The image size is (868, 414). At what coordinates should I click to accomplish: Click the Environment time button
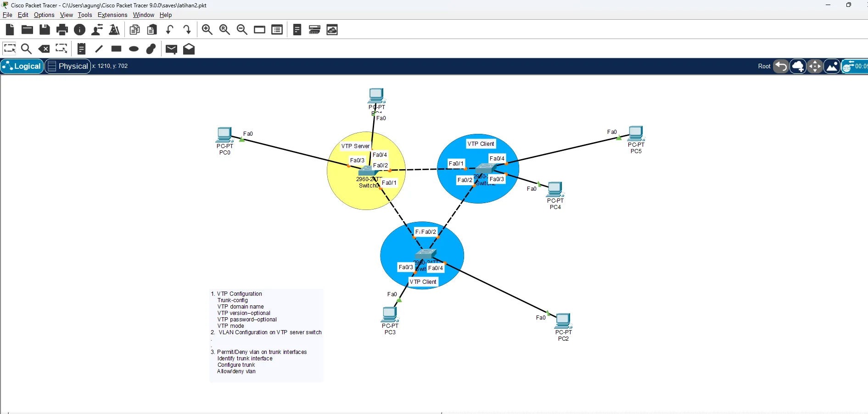[x=855, y=66]
